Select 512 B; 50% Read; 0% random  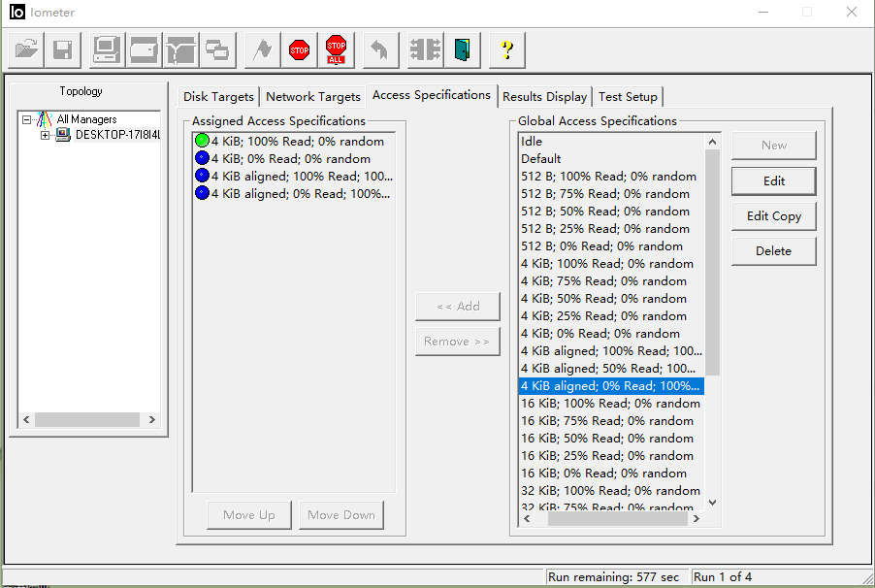[x=611, y=212]
